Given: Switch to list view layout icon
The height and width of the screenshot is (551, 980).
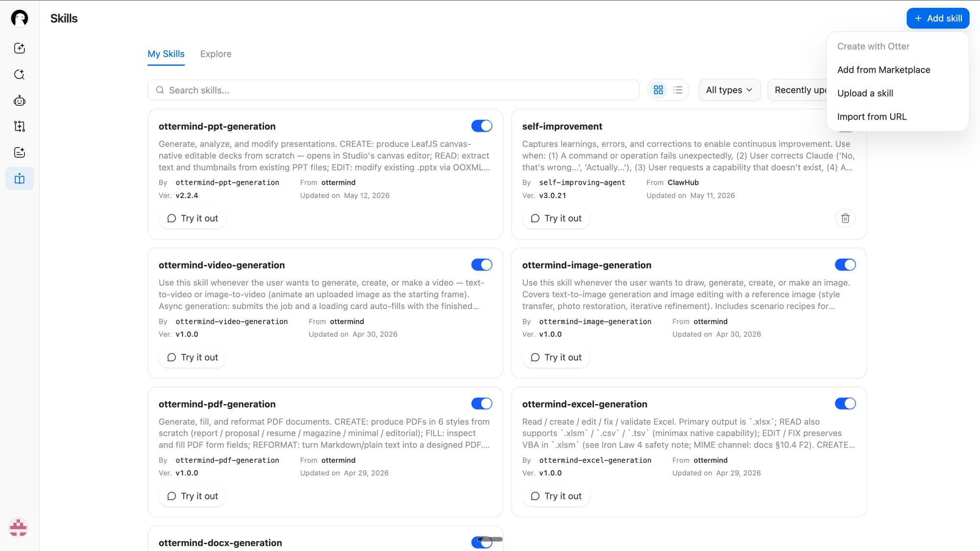Looking at the screenshot, I should (x=678, y=90).
